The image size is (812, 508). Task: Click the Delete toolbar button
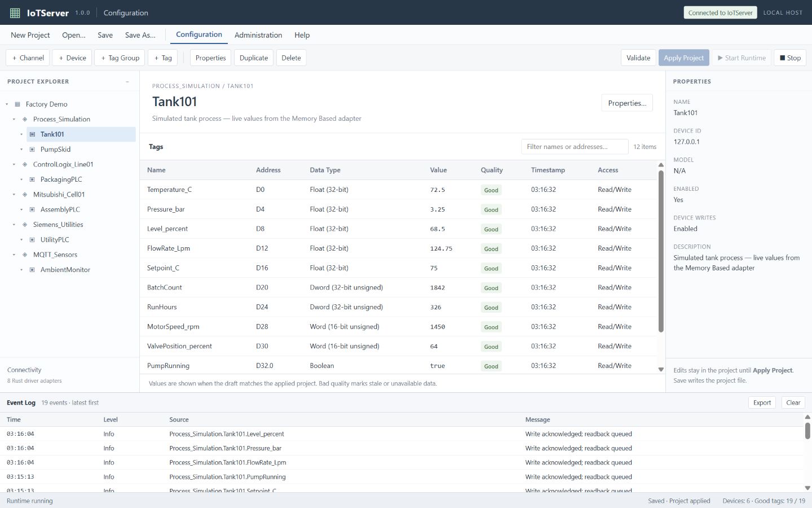pyautogui.click(x=291, y=58)
